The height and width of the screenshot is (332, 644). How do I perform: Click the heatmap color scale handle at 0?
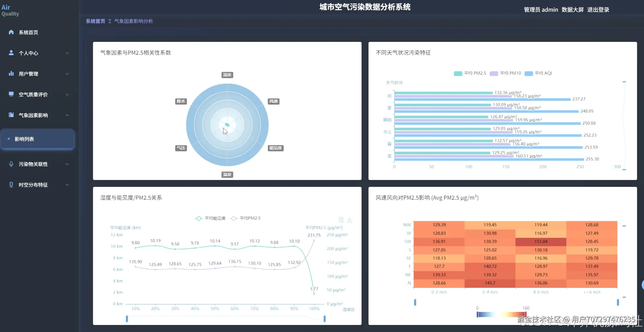[x=477, y=315]
